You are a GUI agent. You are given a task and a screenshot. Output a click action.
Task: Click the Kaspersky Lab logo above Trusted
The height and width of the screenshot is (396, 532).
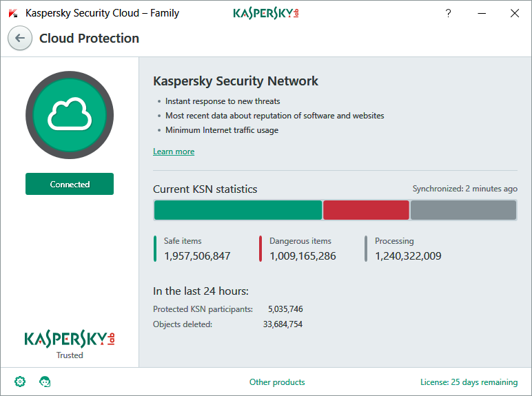(x=69, y=338)
